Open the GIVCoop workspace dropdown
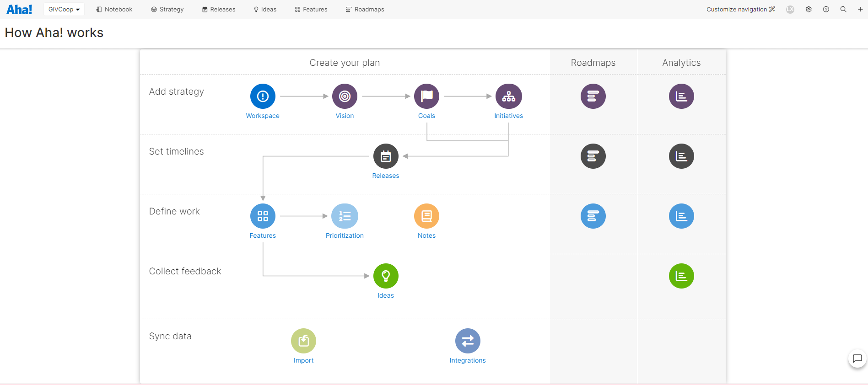Viewport: 868px width, 385px height. tap(64, 9)
